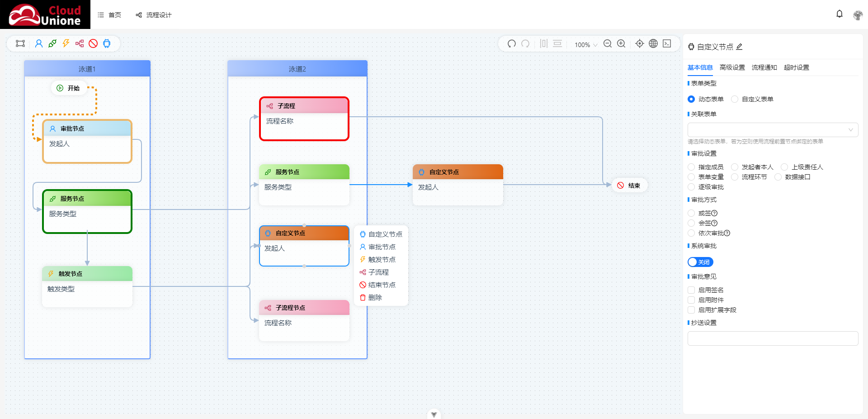
Task: Click the 结束 end node
Action: 629,186
